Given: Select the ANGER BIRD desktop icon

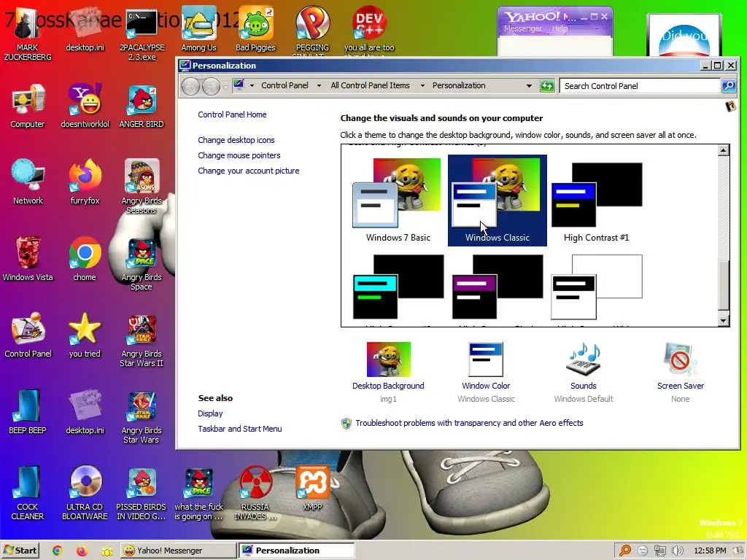Looking at the screenshot, I should 142,106.
